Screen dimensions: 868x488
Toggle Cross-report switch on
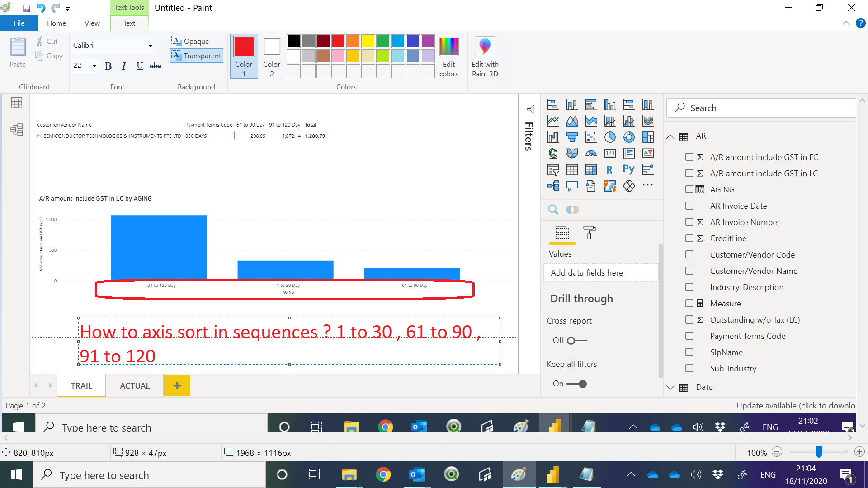(577, 340)
